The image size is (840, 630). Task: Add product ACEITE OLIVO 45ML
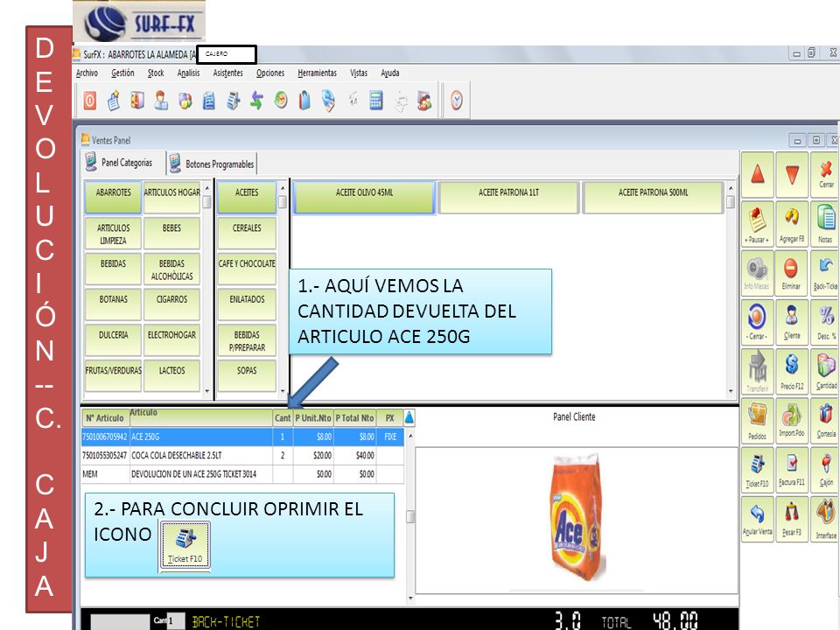point(364,197)
